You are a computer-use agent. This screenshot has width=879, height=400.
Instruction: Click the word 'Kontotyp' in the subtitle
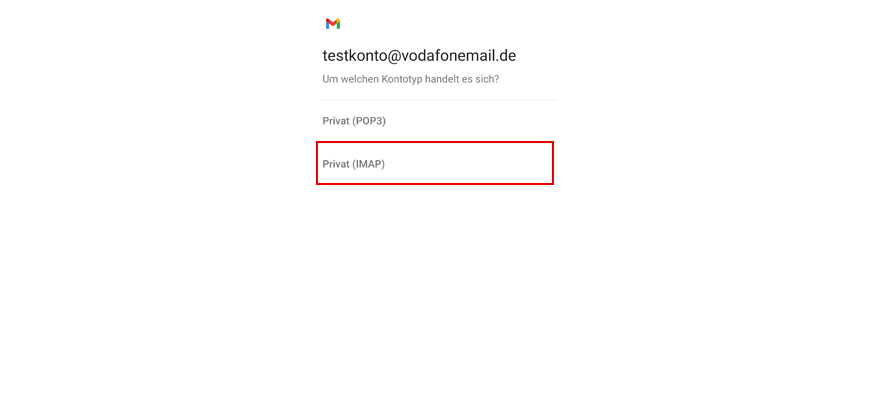pyautogui.click(x=401, y=80)
